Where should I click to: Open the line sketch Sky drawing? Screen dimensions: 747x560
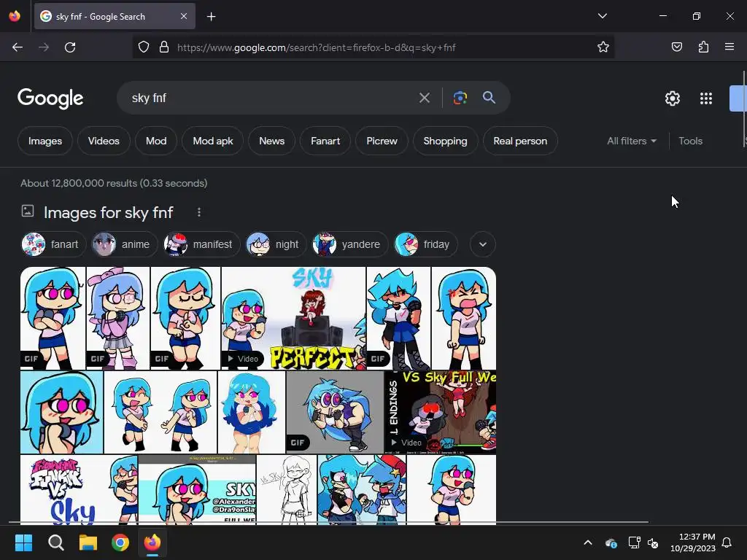(x=287, y=490)
